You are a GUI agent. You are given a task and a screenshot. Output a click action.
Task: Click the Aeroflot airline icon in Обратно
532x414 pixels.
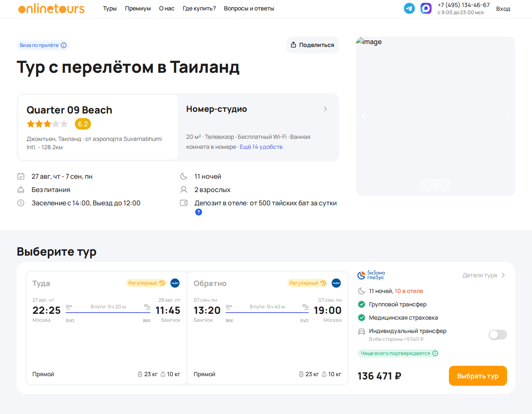pyautogui.click(x=336, y=283)
